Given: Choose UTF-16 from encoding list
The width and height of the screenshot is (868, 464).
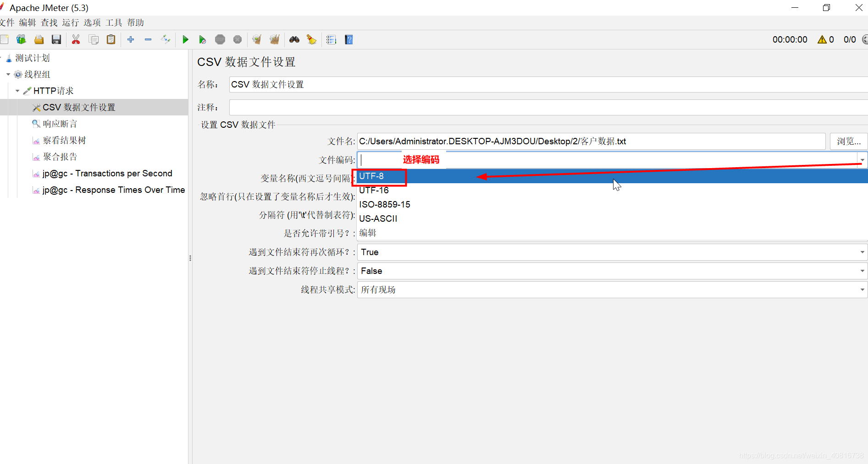Looking at the screenshot, I should point(612,191).
